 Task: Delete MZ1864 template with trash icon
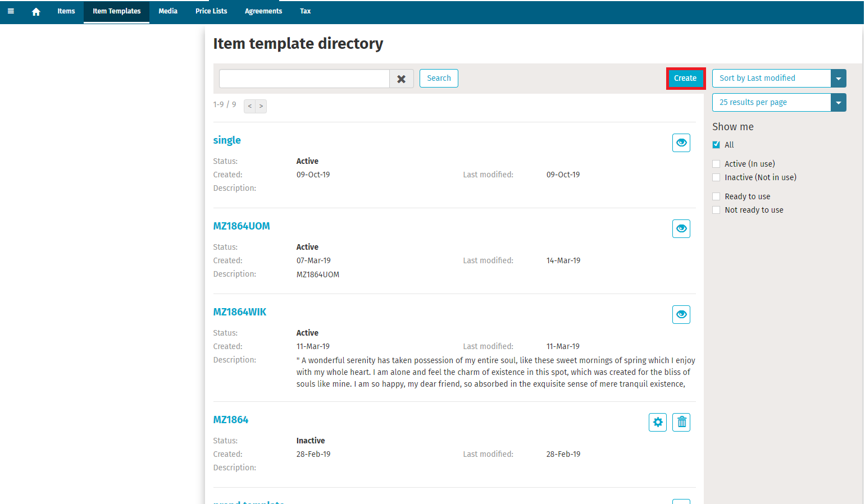[681, 423]
